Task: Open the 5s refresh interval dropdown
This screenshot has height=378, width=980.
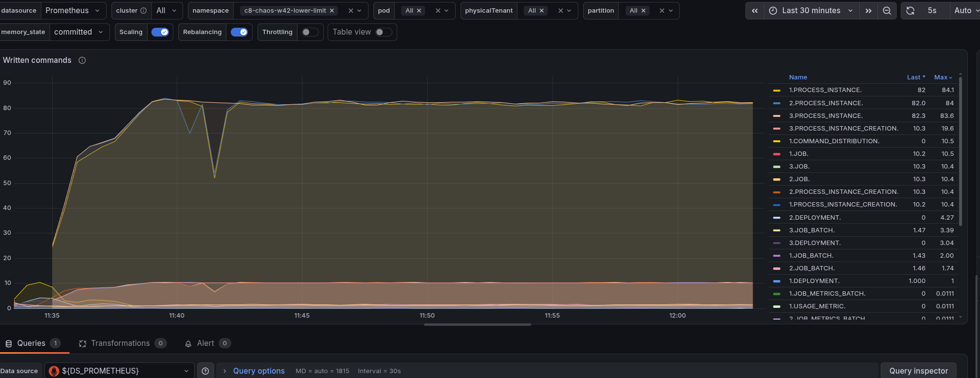Action: (x=932, y=11)
